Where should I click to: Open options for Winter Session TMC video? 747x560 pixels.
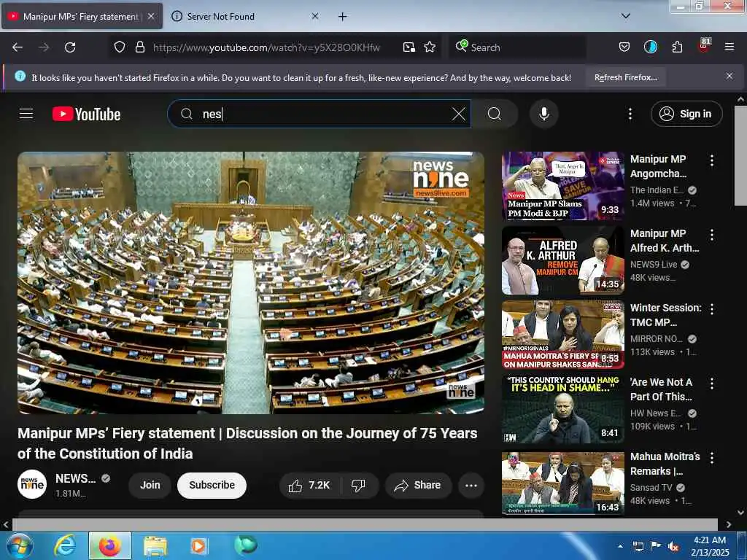(x=712, y=309)
